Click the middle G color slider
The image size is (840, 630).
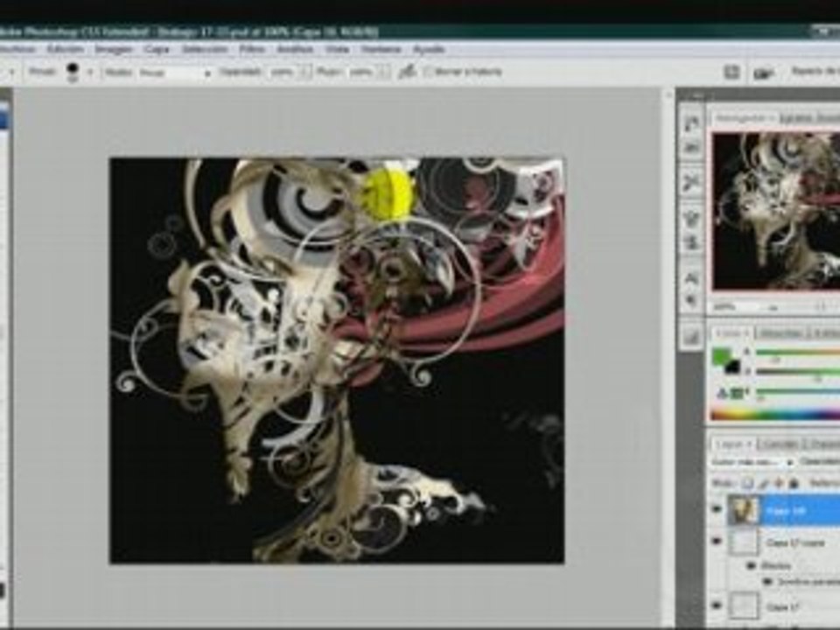(x=798, y=371)
